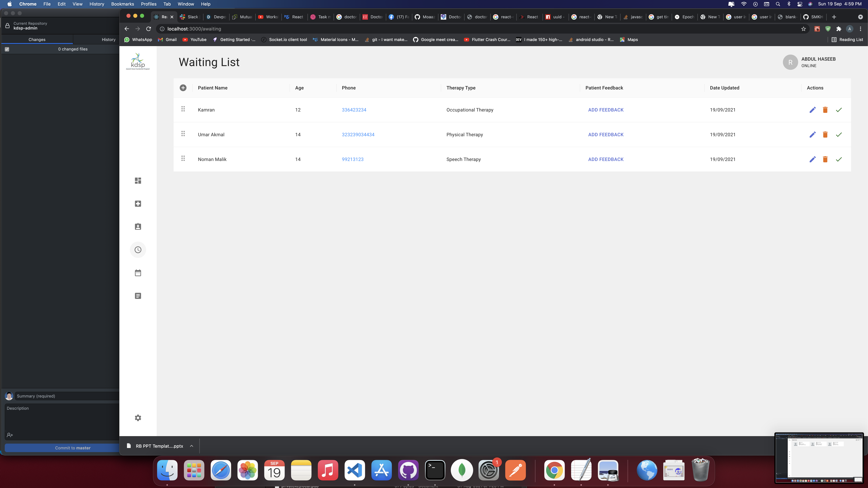This screenshot has height=488, width=868.
Task: Click the Summary (required) input field
Action: [67, 396]
